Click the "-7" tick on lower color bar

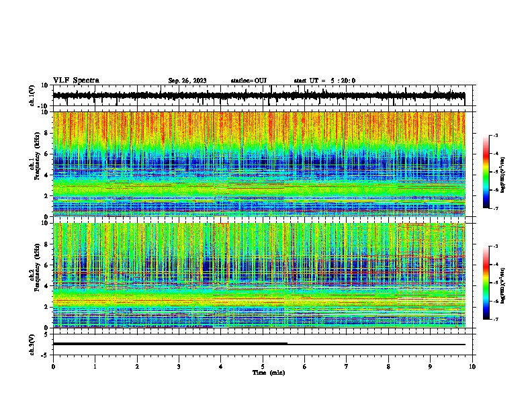[x=495, y=319]
